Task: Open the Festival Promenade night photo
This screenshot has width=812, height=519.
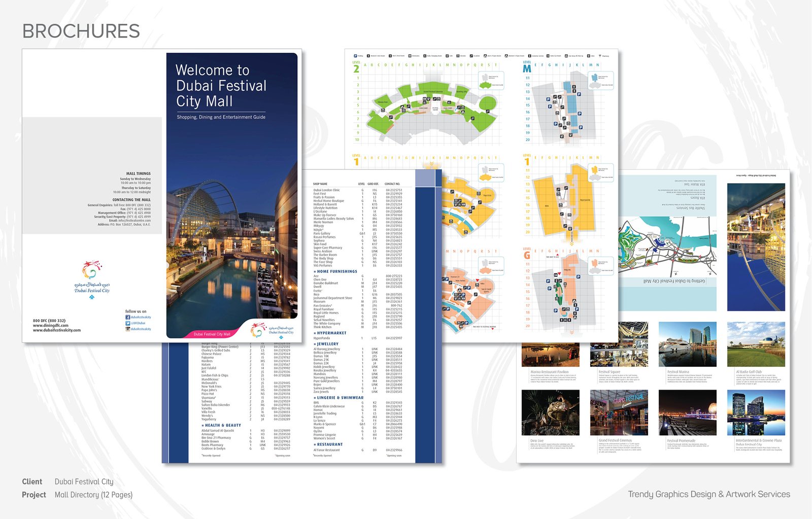Action: click(688, 412)
